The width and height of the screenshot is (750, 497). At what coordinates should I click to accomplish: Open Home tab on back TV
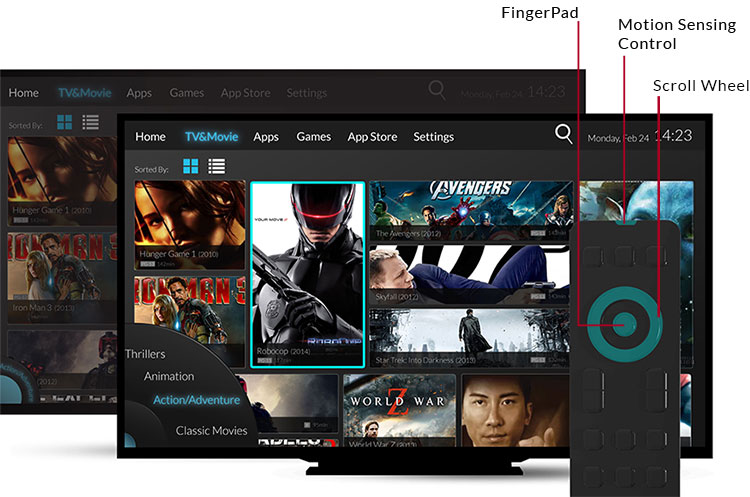pyautogui.click(x=23, y=93)
